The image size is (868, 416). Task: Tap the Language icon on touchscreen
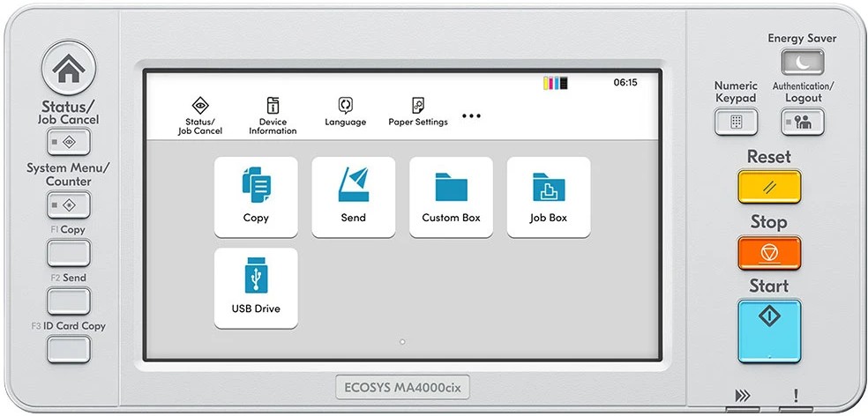point(345,112)
